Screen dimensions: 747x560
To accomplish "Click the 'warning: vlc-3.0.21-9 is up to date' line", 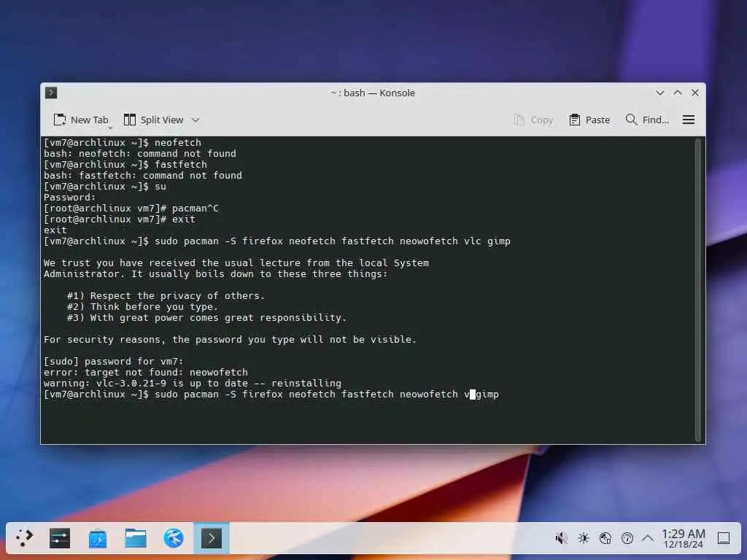I will tap(192, 383).
